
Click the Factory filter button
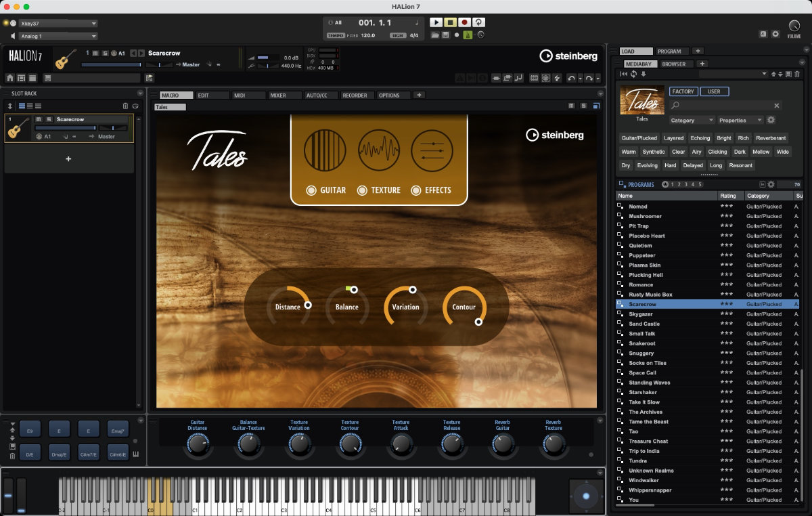(683, 91)
